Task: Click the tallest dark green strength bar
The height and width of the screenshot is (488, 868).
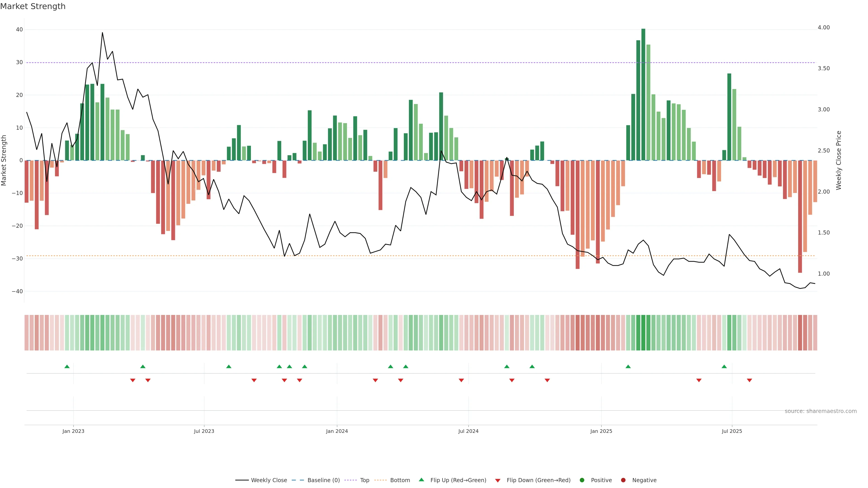Action: pos(643,94)
